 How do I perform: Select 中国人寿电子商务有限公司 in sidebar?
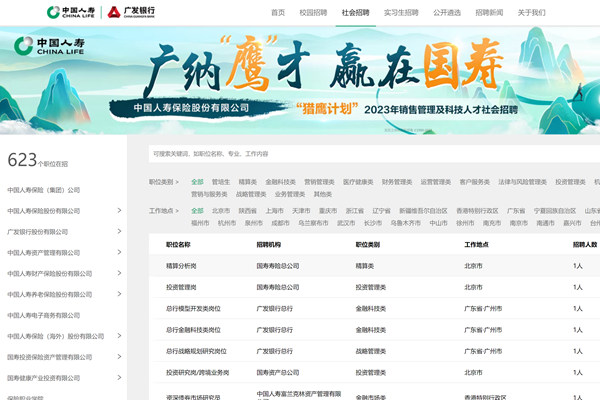click(x=44, y=315)
